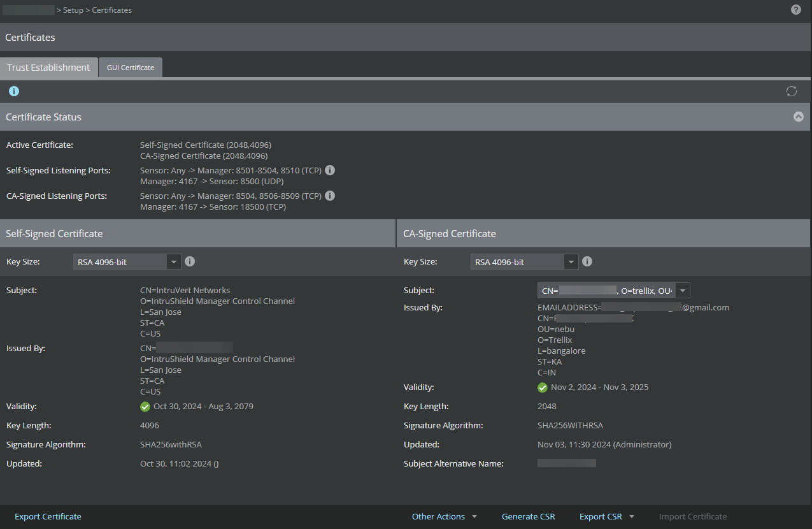Collapse the Certificate Status section
Viewport: 812px width, 529px height.
point(799,117)
